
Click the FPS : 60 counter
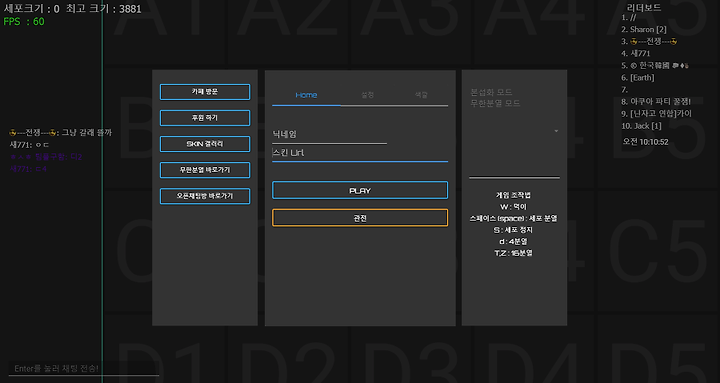point(24,21)
